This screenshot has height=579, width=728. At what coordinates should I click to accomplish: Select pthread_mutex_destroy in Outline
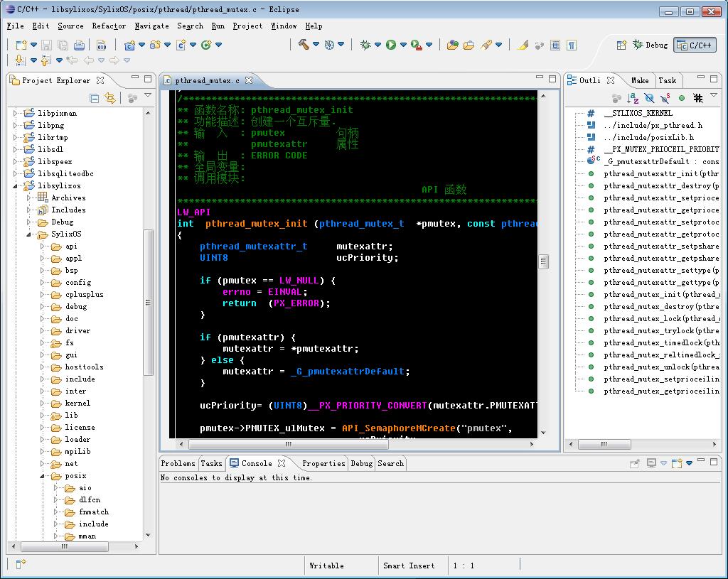coord(661,307)
